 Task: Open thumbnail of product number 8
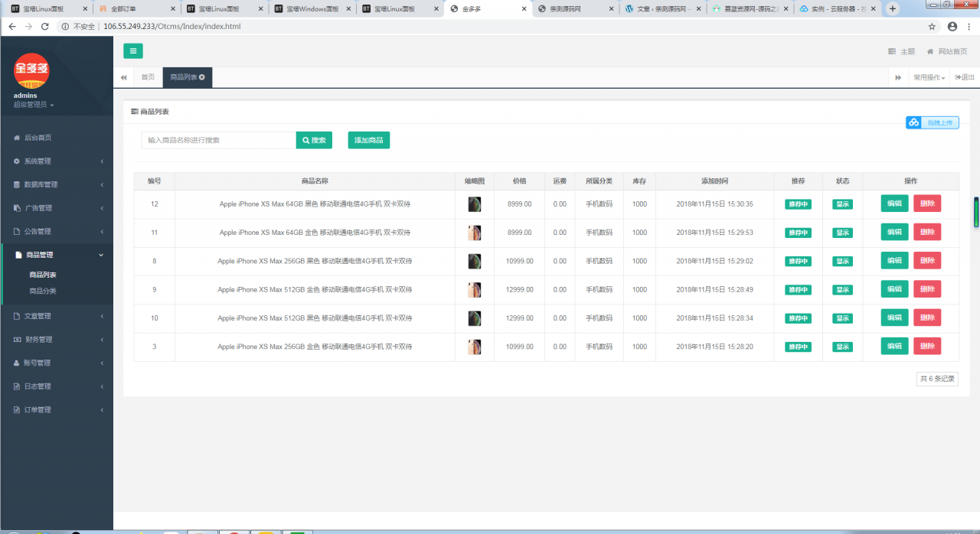point(475,261)
